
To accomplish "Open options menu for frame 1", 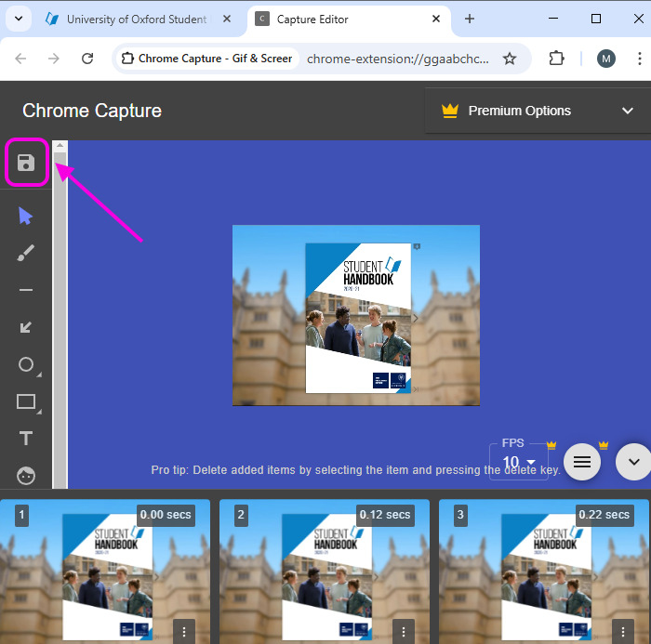I will [184, 632].
